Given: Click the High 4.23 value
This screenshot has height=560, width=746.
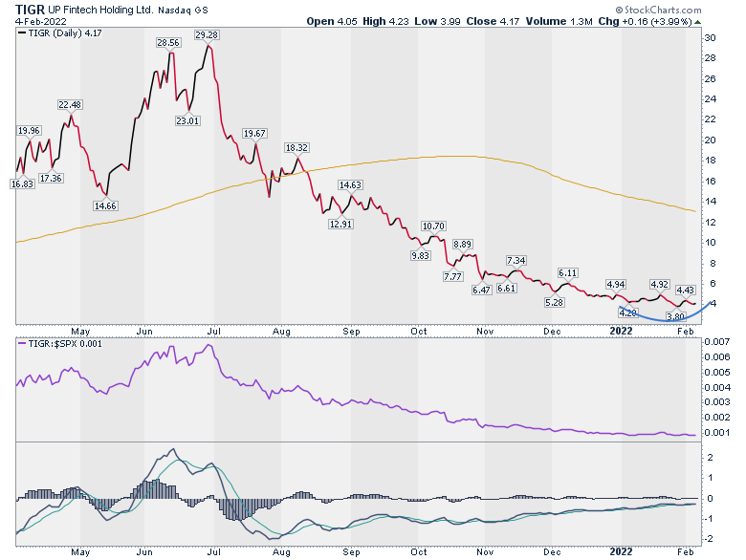Looking at the screenshot, I should point(385,21).
